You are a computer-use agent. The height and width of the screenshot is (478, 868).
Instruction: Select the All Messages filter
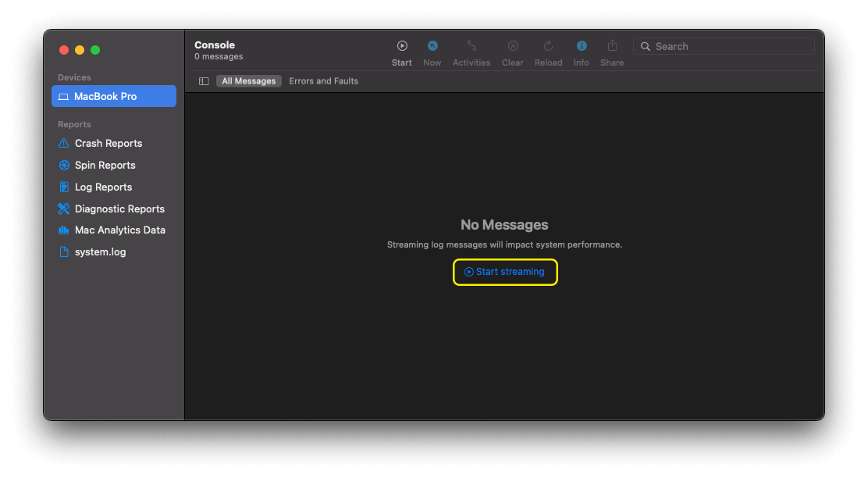pos(248,81)
